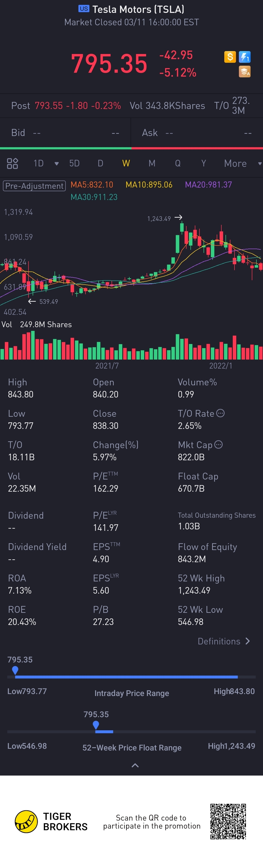Click the Mkt Cap info icon
This screenshot has height=868, width=263.
click(218, 445)
